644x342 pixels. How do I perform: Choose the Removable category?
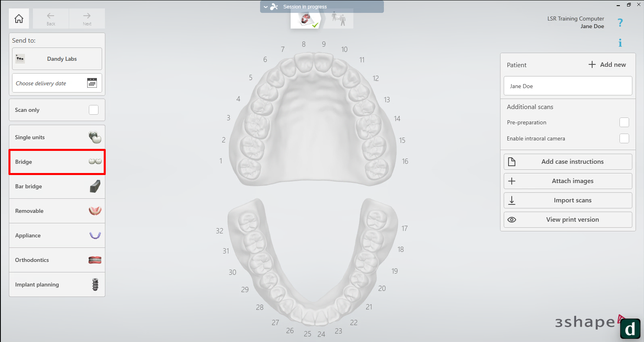(x=57, y=211)
